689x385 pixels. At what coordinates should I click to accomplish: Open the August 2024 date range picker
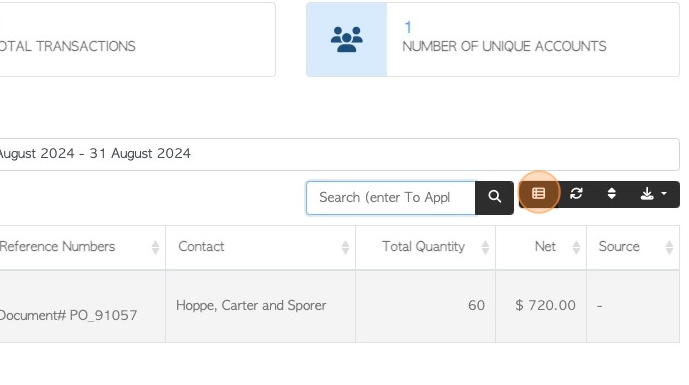pyautogui.click(x=339, y=154)
